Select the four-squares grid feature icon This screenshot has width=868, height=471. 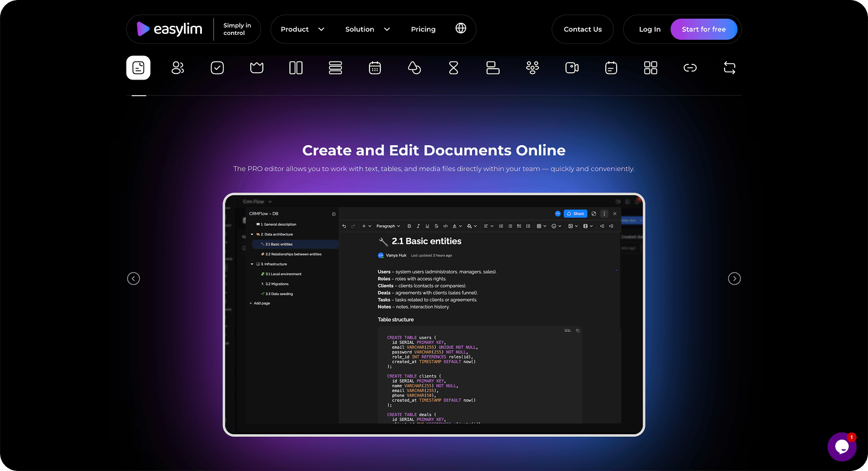[x=650, y=68]
